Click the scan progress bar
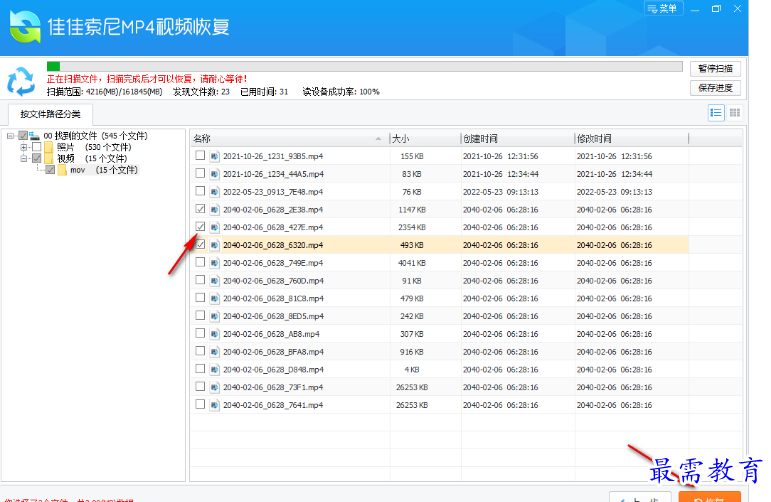This screenshot has height=502, width=771. pos(364,66)
